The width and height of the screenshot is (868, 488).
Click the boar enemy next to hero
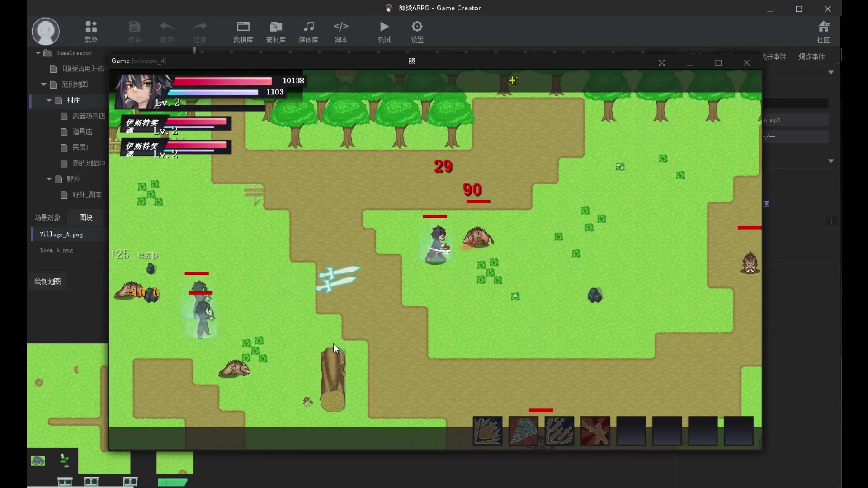(x=478, y=237)
